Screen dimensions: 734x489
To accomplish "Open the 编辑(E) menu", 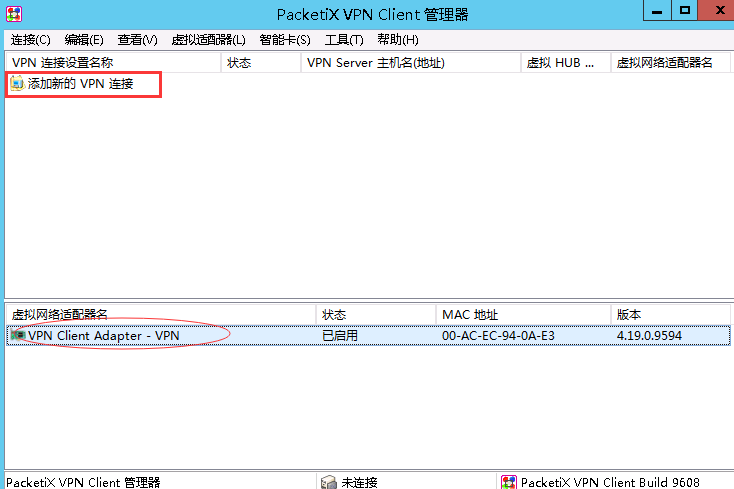I will click(x=84, y=40).
